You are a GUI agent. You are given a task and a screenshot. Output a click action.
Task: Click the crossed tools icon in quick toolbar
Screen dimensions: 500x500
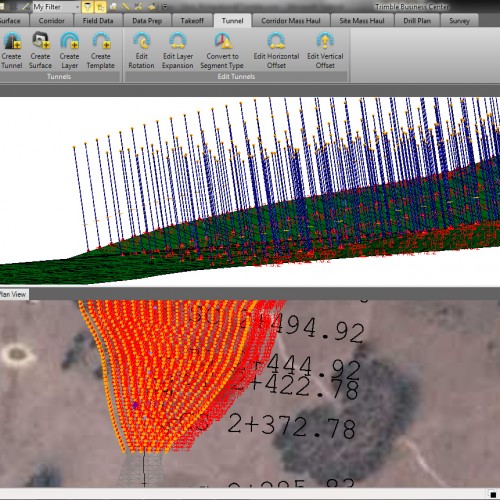138,6
